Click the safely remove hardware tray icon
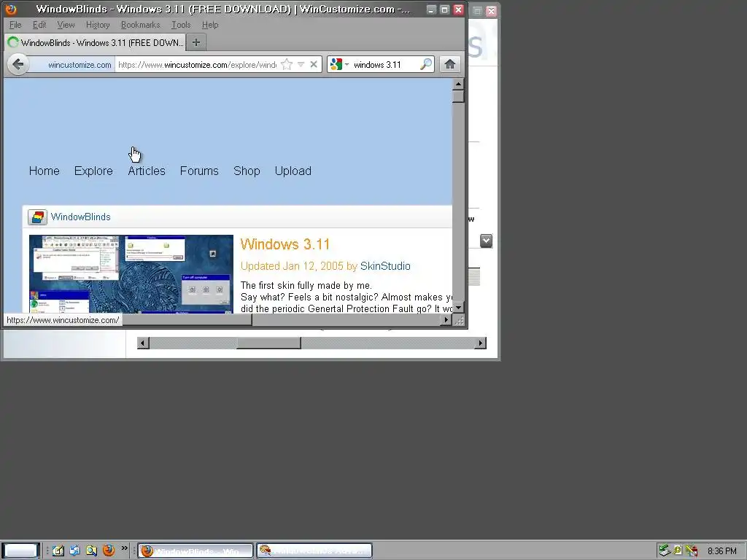This screenshot has height=560, width=747. pos(664,551)
